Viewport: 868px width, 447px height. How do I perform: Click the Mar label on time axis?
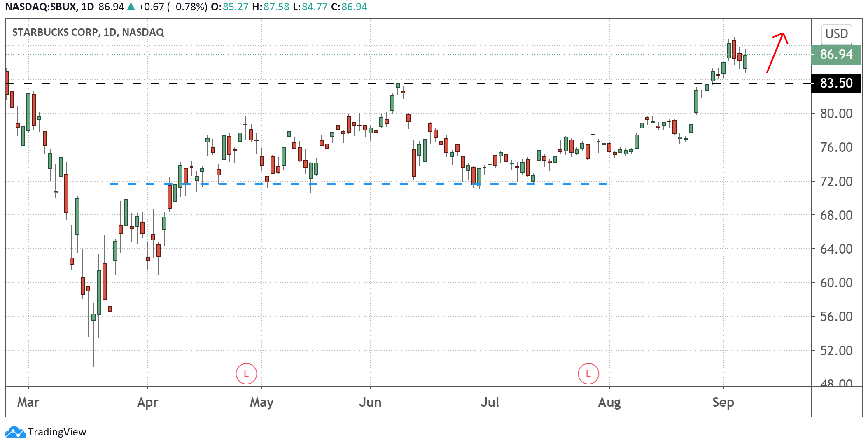[28, 402]
